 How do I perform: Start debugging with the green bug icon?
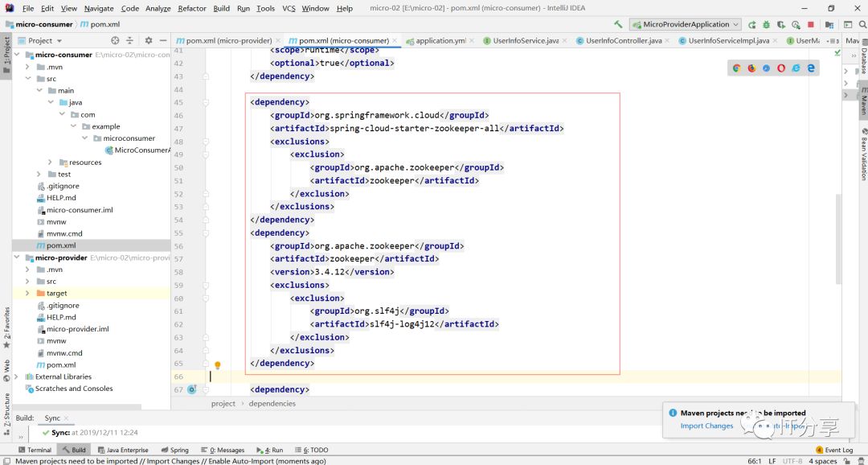pos(766,24)
